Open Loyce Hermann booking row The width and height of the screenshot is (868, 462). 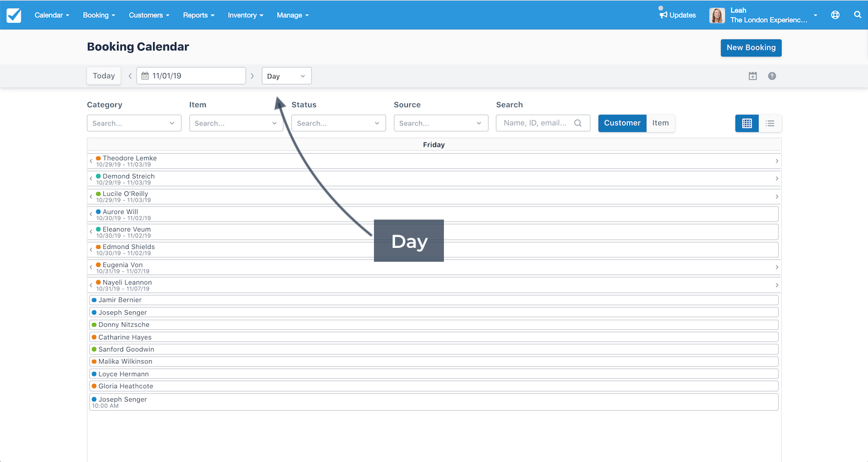434,374
